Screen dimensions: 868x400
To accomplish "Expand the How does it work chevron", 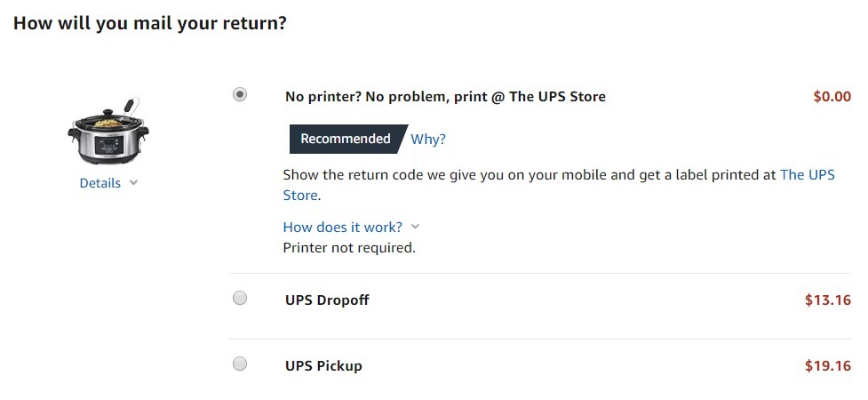I will click(x=416, y=228).
